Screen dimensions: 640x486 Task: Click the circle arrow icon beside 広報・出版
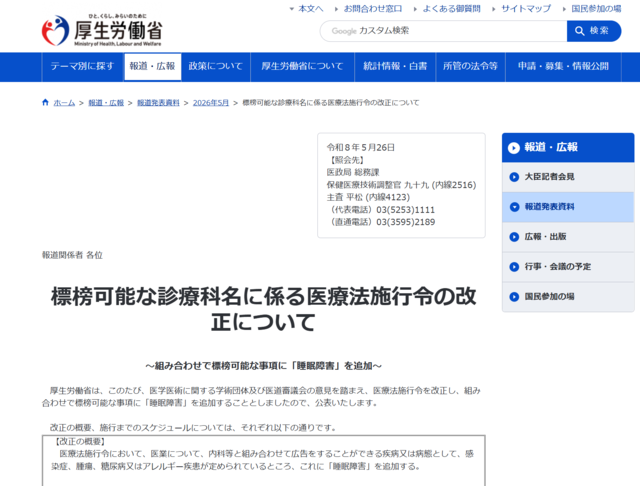tap(514, 237)
